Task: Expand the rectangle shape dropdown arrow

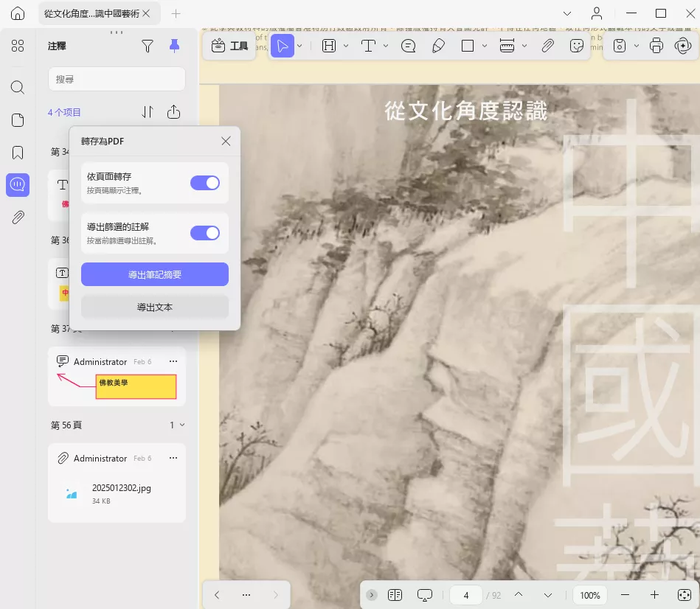Action: [x=485, y=46]
